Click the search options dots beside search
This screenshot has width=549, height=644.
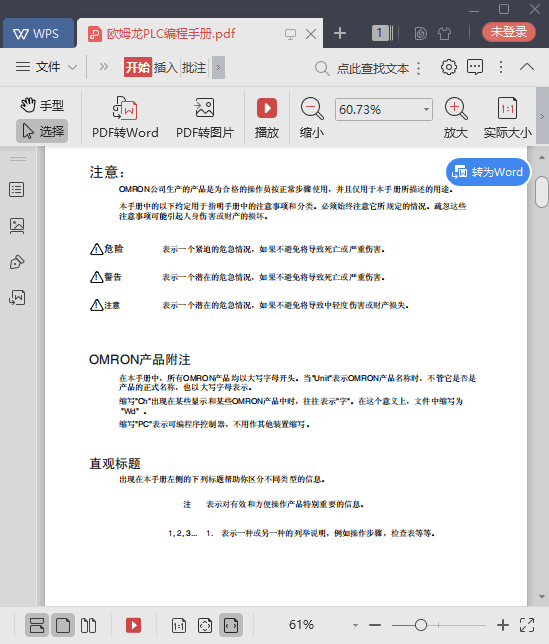click(x=418, y=68)
